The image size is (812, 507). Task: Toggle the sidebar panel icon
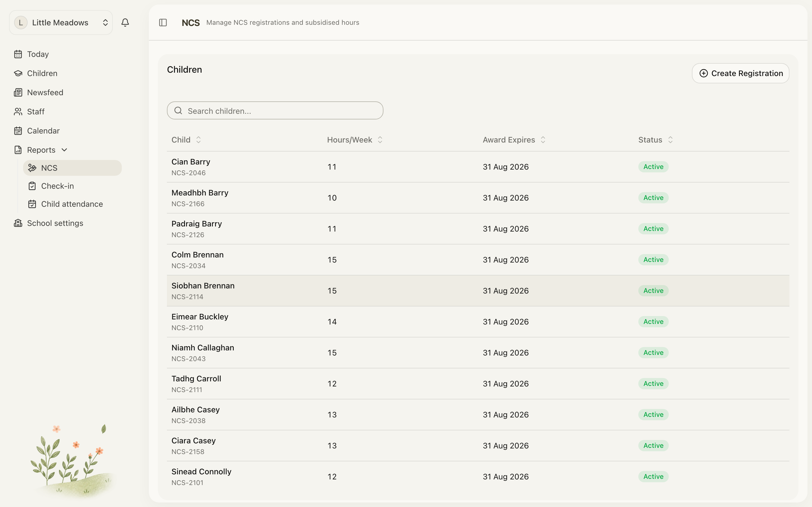(163, 23)
